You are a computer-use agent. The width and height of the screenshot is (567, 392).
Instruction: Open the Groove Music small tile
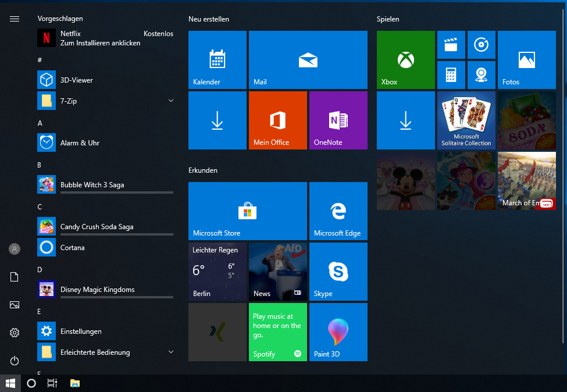point(482,45)
